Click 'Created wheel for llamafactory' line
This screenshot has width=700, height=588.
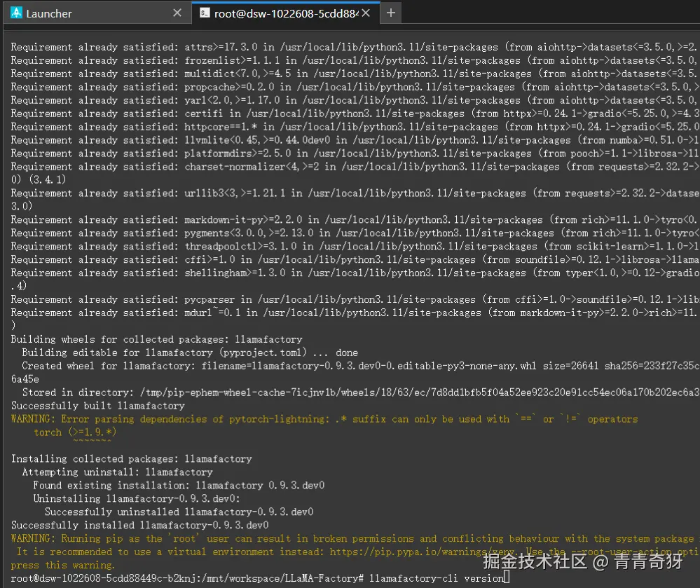(361, 366)
